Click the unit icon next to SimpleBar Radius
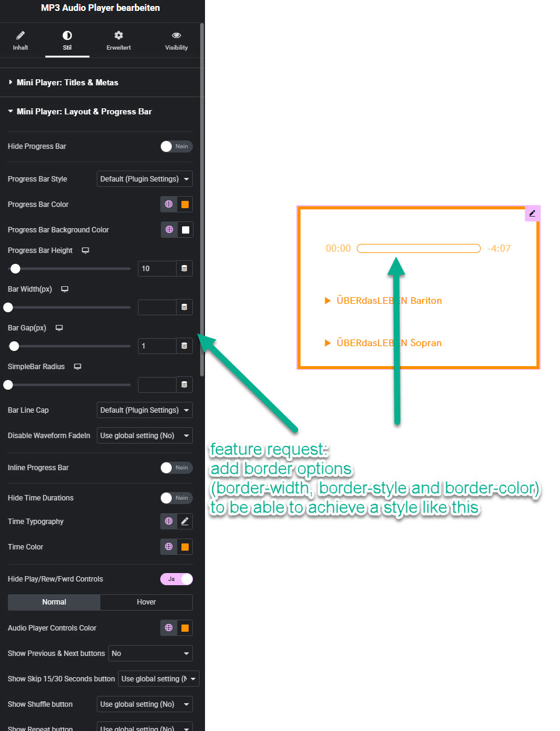This screenshot has width=560, height=731. [x=184, y=385]
